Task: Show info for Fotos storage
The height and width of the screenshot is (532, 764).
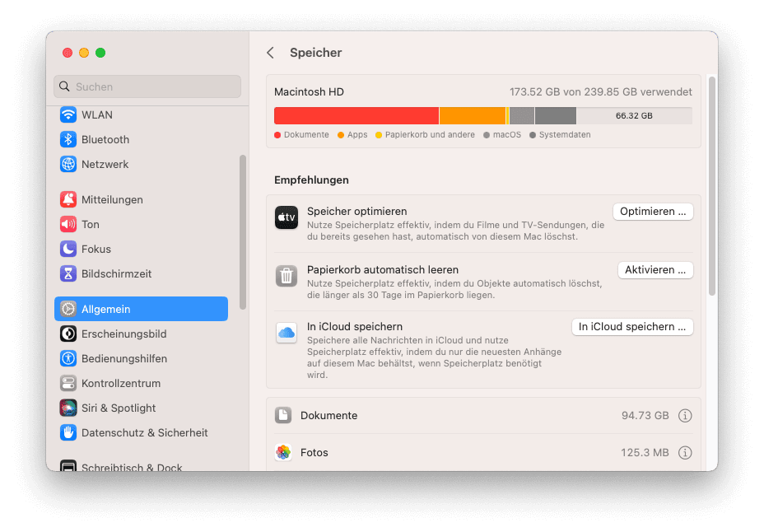Action: [x=684, y=453]
